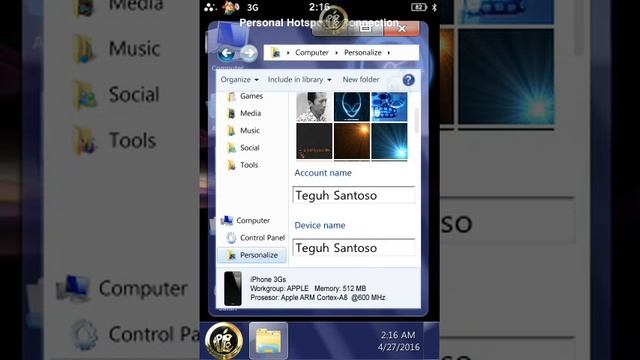Select Computer in the sidebar
The width and height of the screenshot is (640, 360).
pos(253,221)
